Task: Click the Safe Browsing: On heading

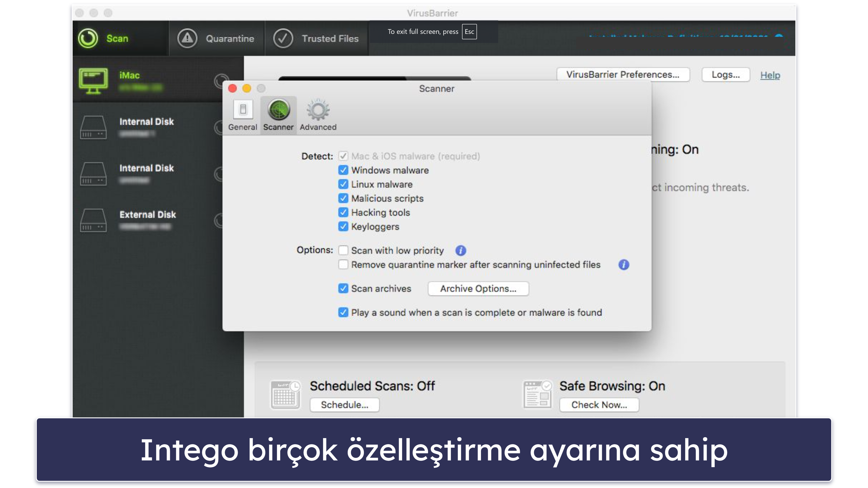Action: pos(612,386)
